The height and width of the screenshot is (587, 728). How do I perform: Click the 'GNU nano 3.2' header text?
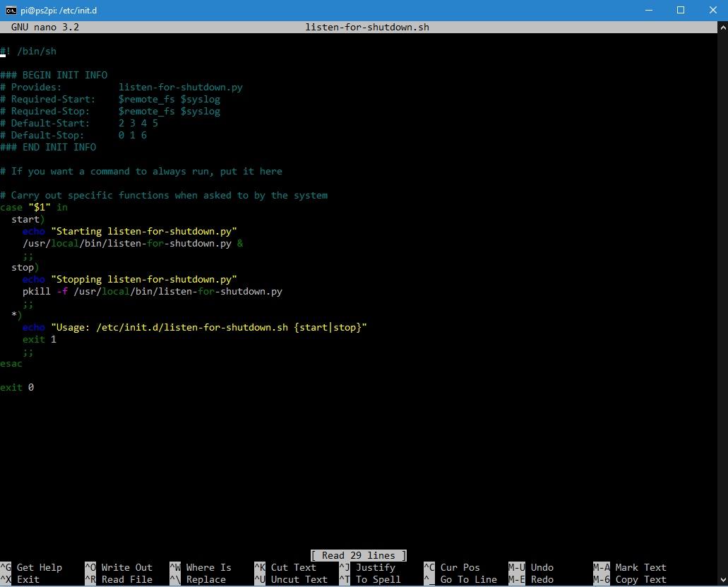pos(45,27)
